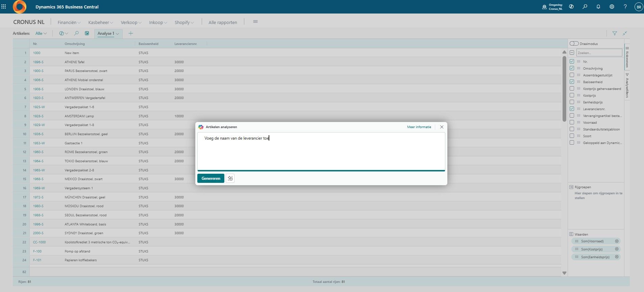This screenshot has width=644, height=292.
Task: Open the Alle view dropdown
Action: (41, 33)
